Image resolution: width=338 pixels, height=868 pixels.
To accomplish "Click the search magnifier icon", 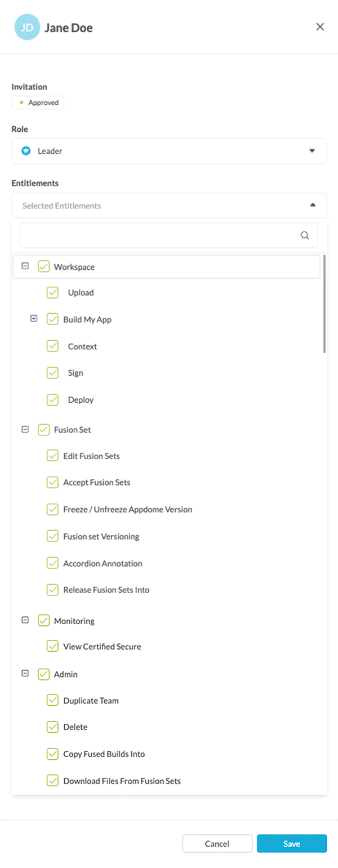I will pyautogui.click(x=305, y=235).
